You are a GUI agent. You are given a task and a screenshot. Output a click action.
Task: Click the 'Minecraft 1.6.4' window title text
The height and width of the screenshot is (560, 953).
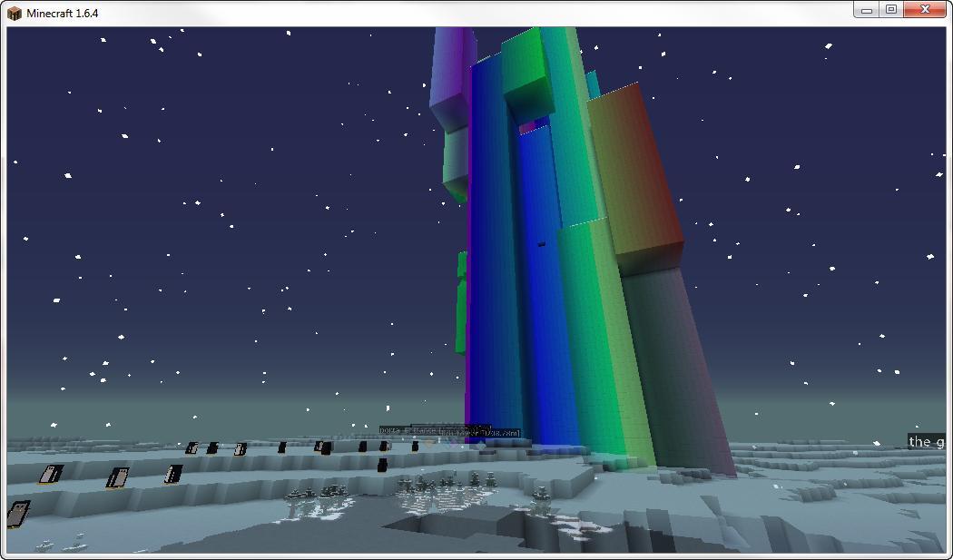63,14
